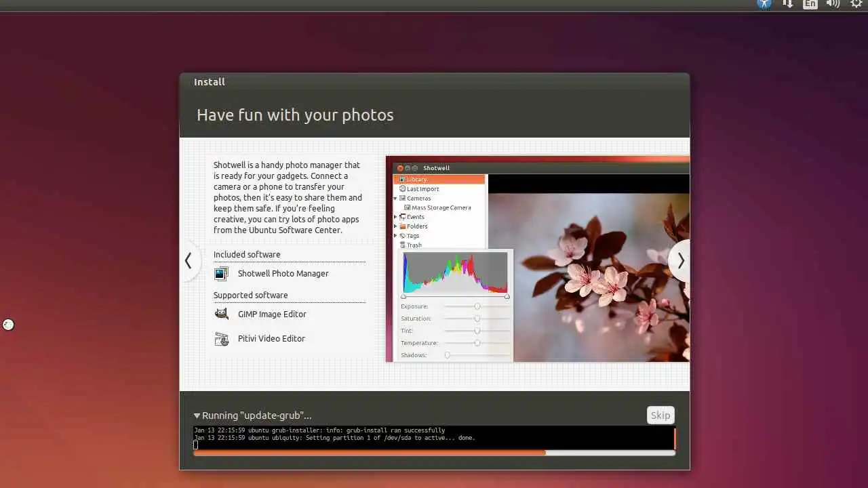Image resolution: width=868 pixels, height=488 pixels.
Task: Click the Trash icon in Shotwell sidebar
Action: pyautogui.click(x=403, y=245)
